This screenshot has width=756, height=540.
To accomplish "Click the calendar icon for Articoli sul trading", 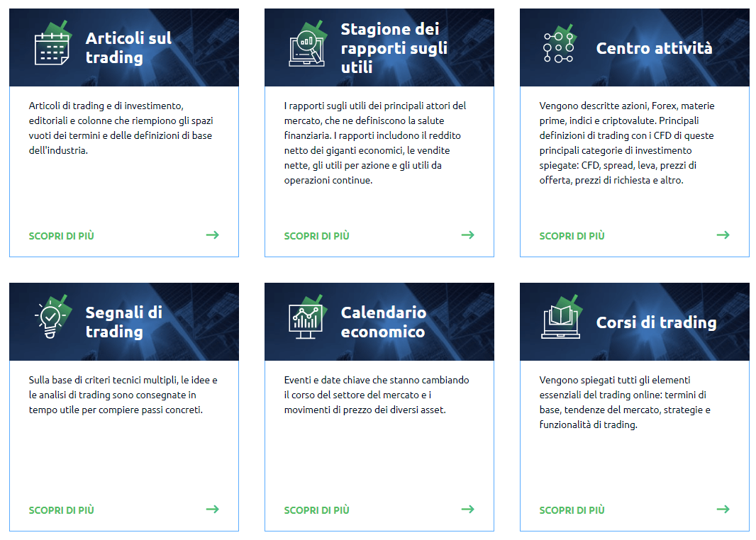I will [x=52, y=45].
